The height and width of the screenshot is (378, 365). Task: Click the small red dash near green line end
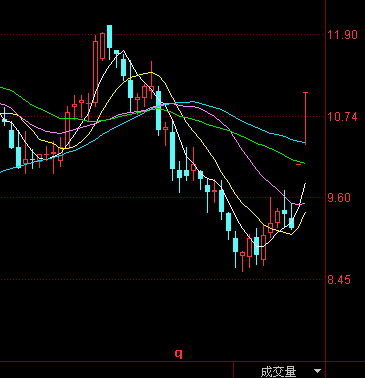[x=298, y=165]
